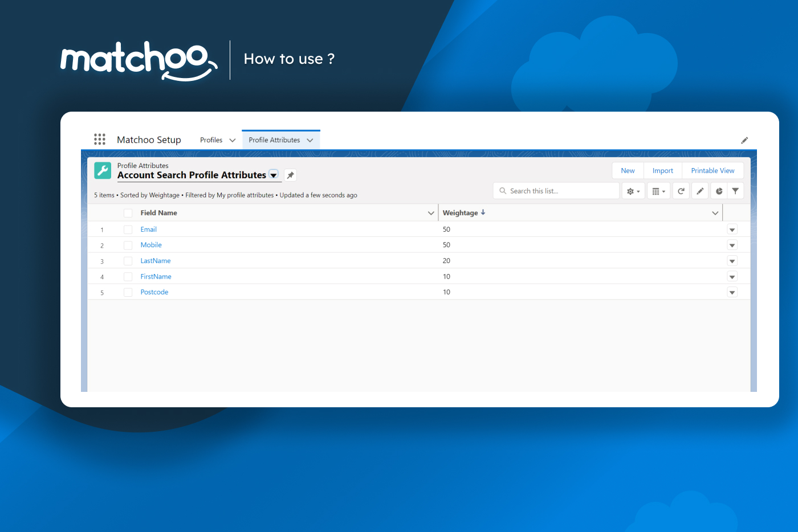Image resolution: width=798 pixels, height=532 pixels.
Task: Pin the Account Search Profile Attributes list
Action: pyautogui.click(x=290, y=175)
